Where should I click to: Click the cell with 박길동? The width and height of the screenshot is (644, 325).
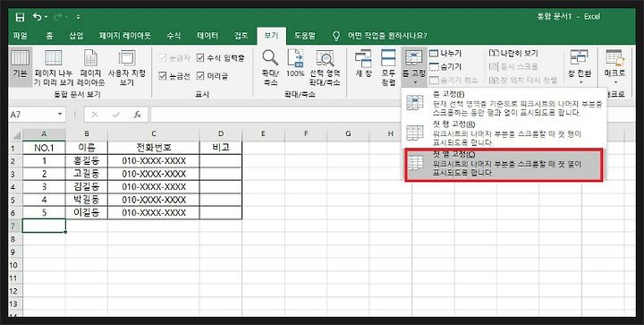point(87,200)
